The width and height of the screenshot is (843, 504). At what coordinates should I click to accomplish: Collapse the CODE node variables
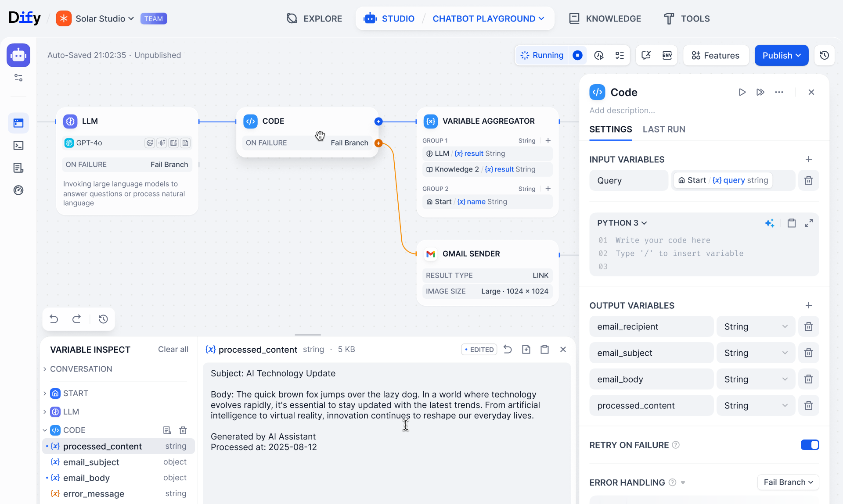(45, 430)
